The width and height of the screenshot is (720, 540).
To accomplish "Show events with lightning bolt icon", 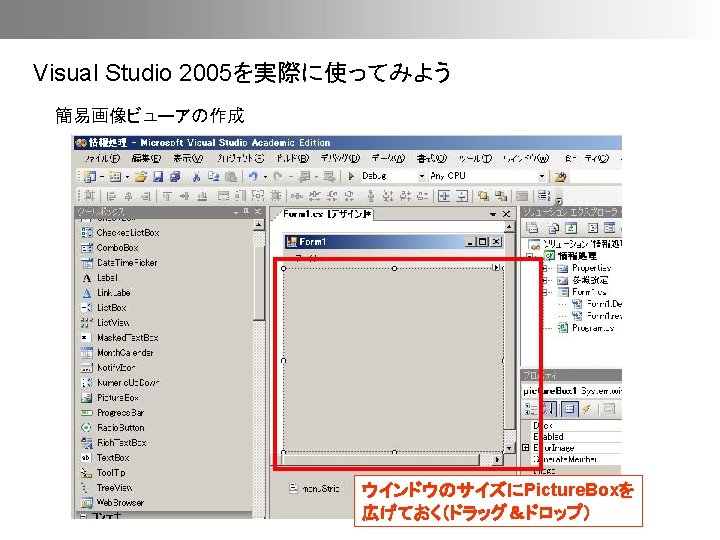I will 586,409.
